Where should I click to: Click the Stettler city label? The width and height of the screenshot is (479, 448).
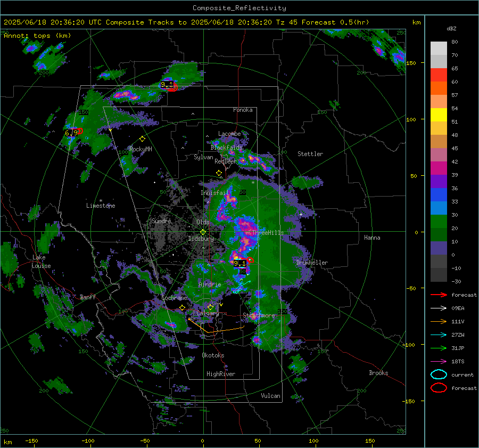click(310, 154)
